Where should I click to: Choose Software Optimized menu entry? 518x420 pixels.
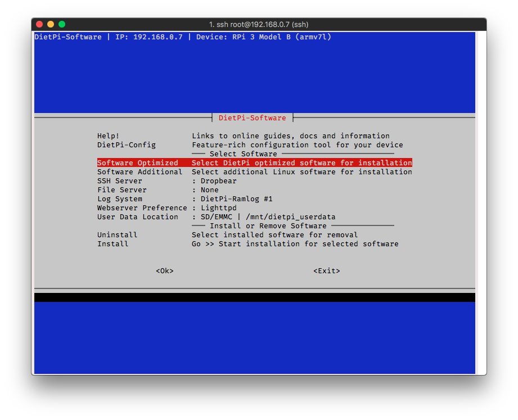pyautogui.click(x=255, y=163)
